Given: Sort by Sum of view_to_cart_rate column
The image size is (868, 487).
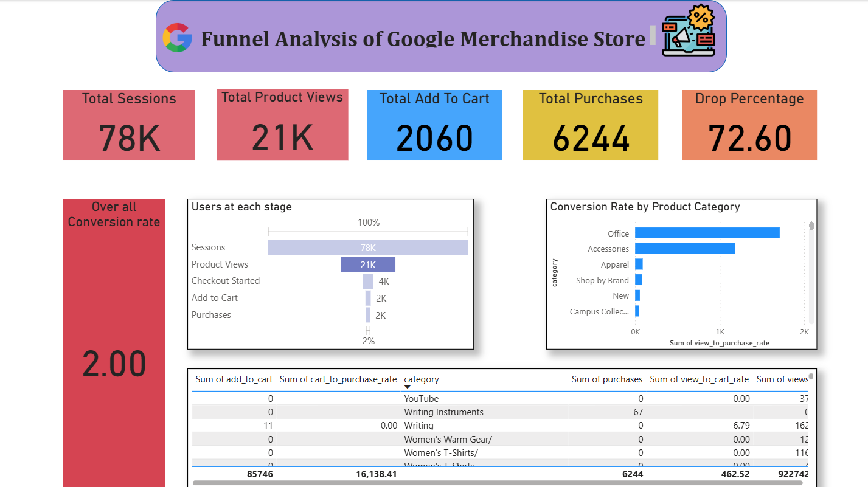Looking at the screenshot, I should 700,379.
